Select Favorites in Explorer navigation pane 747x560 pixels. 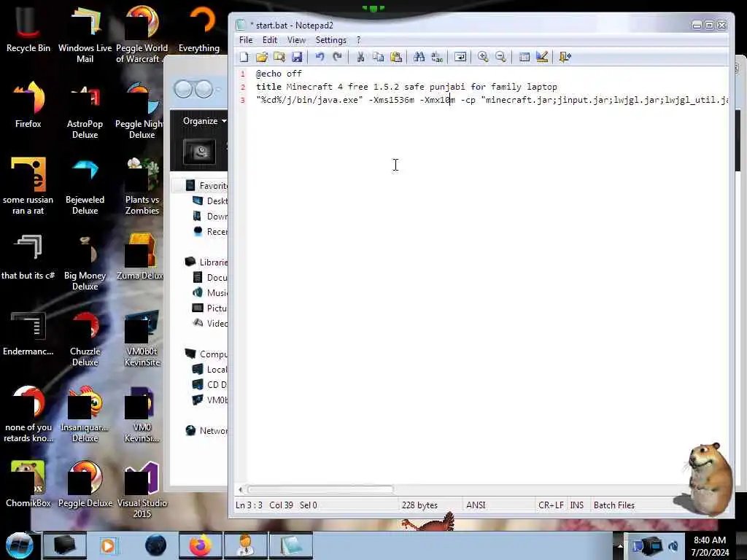(x=212, y=186)
